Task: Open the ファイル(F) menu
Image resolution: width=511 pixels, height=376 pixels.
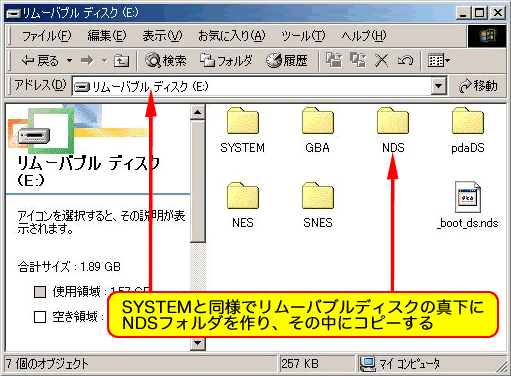Action: (47, 36)
